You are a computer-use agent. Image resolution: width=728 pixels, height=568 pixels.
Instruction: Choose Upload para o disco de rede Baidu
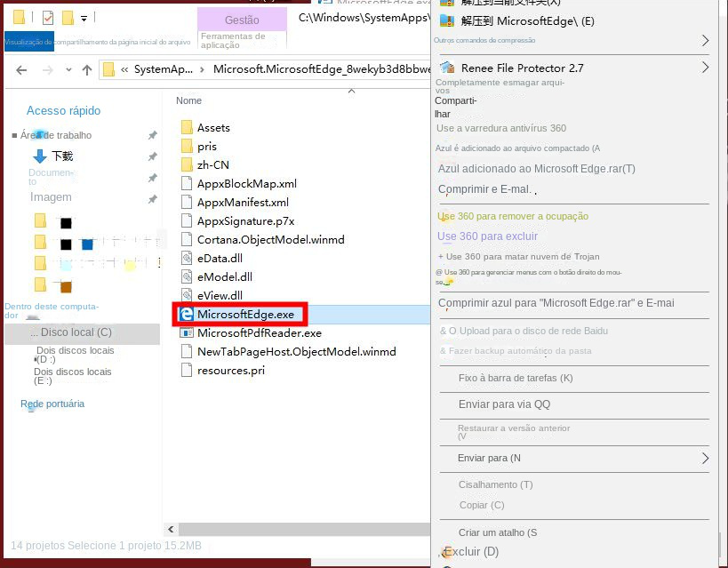click(524, 332)
